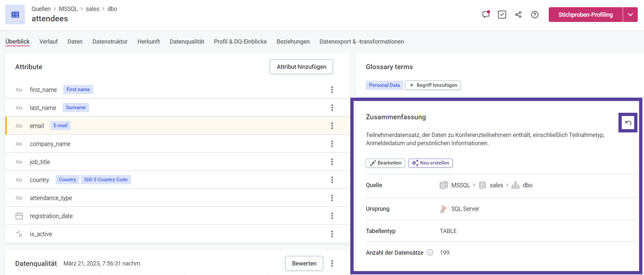Click the tasks checkmark icon in header

click(x=502, y=15)
